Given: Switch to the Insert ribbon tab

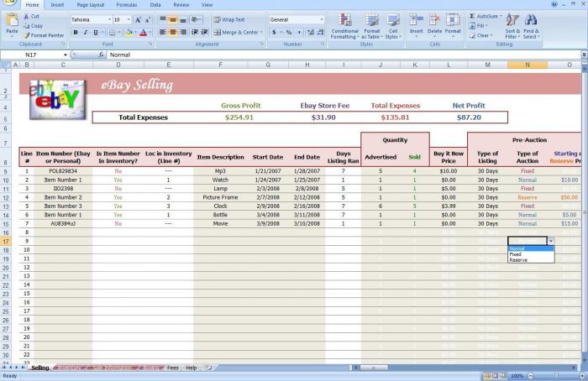Looking at the screenshot, I should coord(57,5).
